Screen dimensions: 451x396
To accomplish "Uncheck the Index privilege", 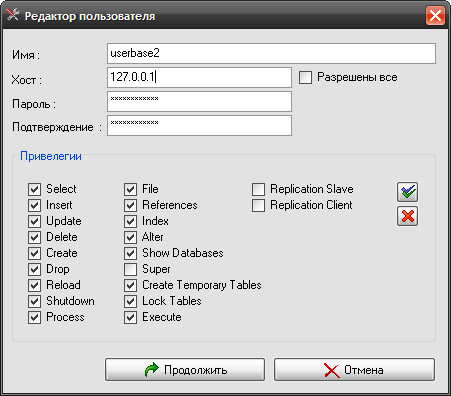I will pyautogui.click(x=130, y=221).
